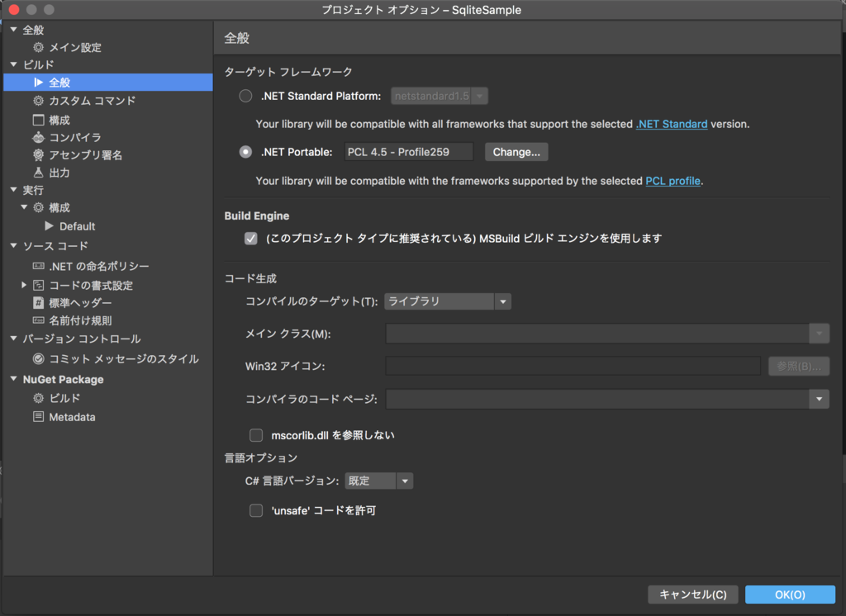The height and width of the screenshot is (616, 846).
Task: Expand the コードの書式設定 node
Action: click(24, 285)
